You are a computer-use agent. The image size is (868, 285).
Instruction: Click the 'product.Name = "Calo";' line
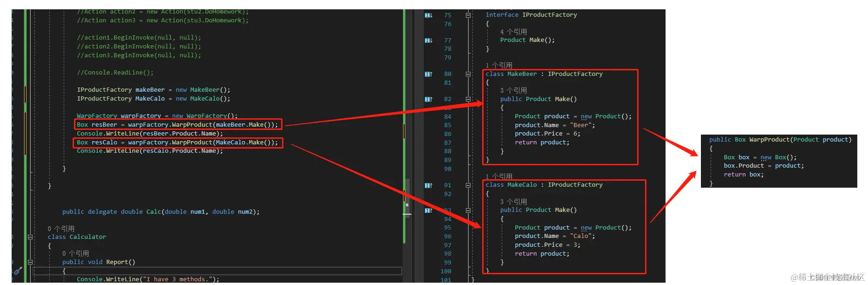pyautogui.click(x=555, y=236)
